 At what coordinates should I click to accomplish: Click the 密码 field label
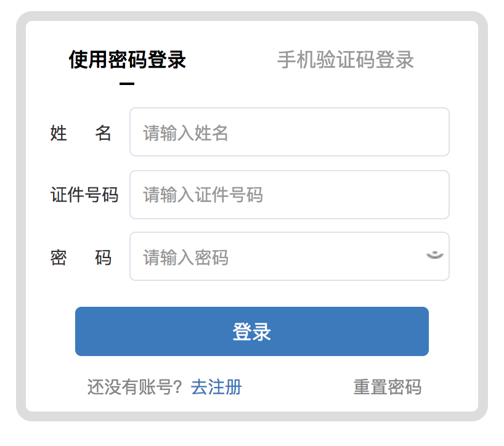coord(81,257)
